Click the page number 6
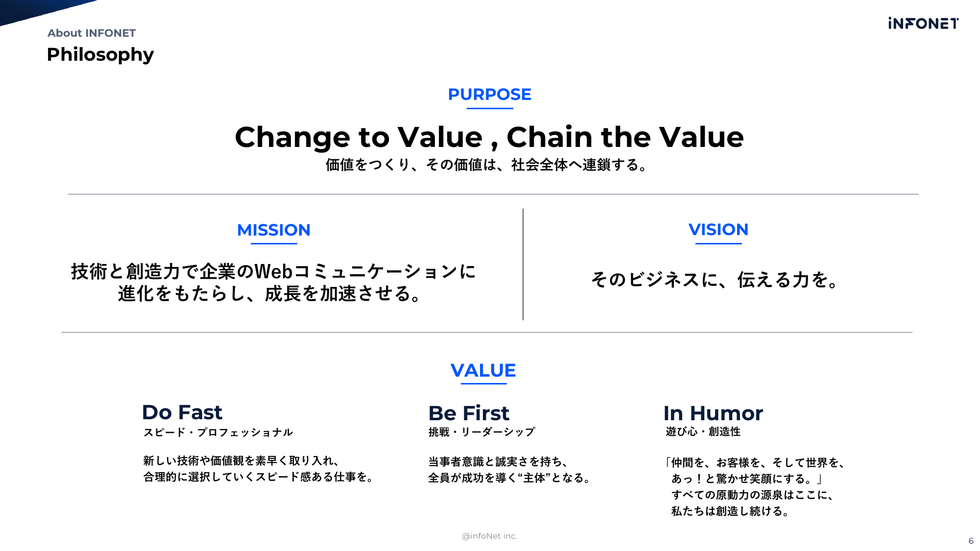Image resolution: width=980 pixels, height=551 pixels. click(971, 541)
